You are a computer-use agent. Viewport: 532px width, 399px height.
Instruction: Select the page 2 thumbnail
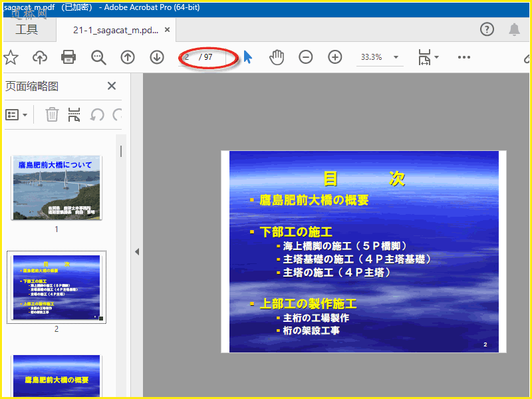(57, 287)
